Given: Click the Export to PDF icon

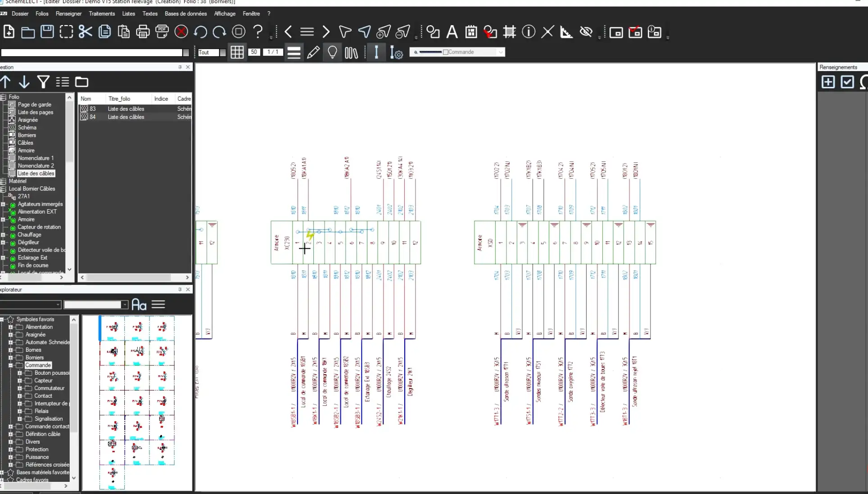Looking at the screenshot, I should point(162,32).
